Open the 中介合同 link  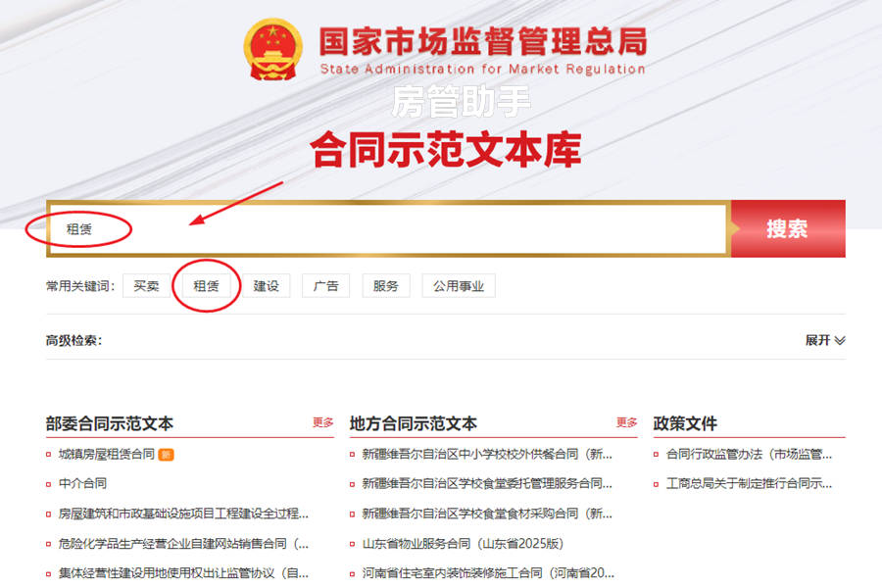82,483
